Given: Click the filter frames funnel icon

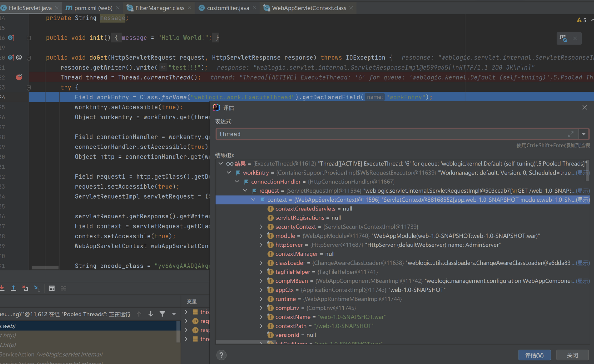Looking at the screenshot, I should [x=162, y=314].
